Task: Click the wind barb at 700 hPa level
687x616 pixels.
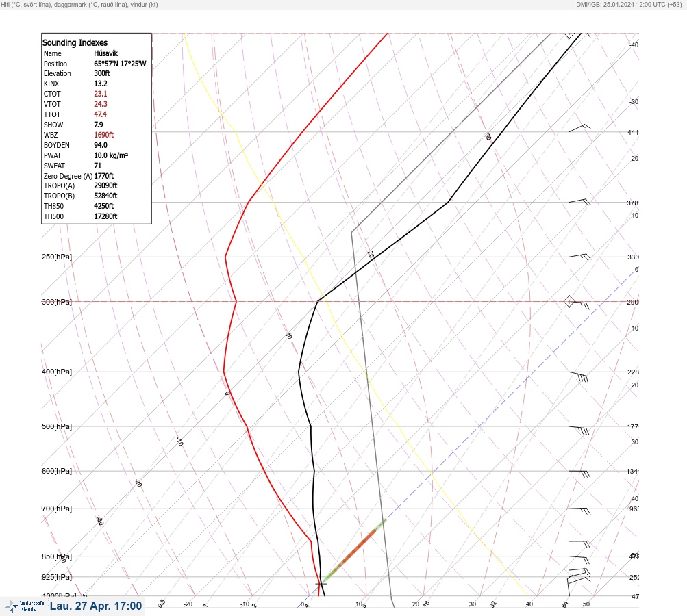Action: click(x=579, y=511)
